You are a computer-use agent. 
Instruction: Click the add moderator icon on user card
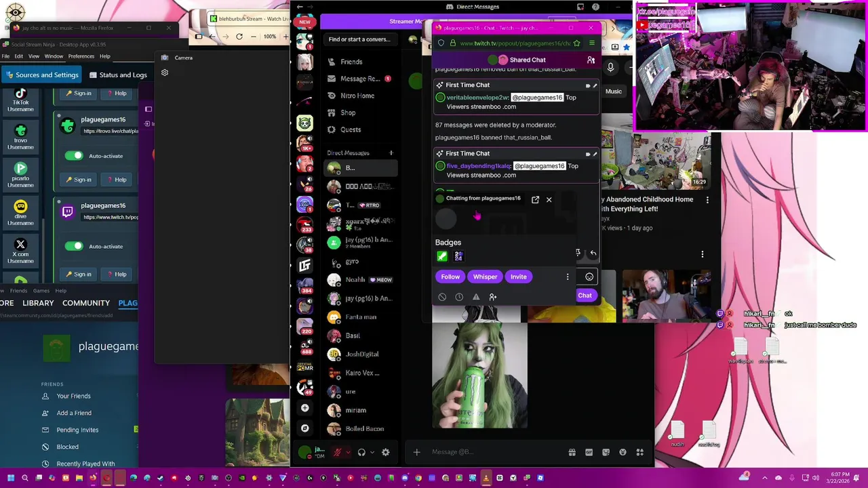[x=493, y=297]
